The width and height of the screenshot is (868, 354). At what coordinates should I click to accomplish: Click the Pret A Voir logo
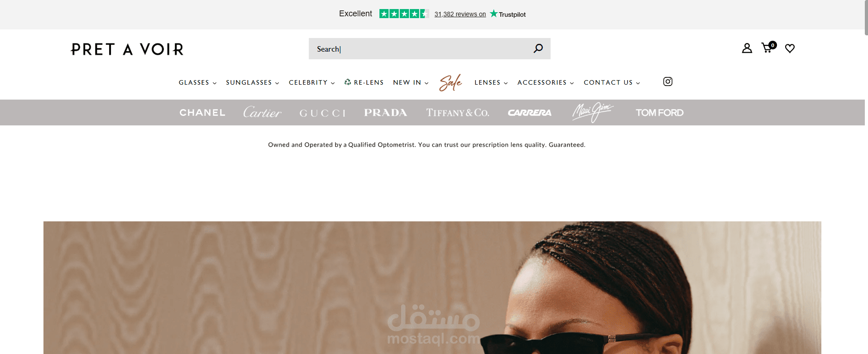127,49
